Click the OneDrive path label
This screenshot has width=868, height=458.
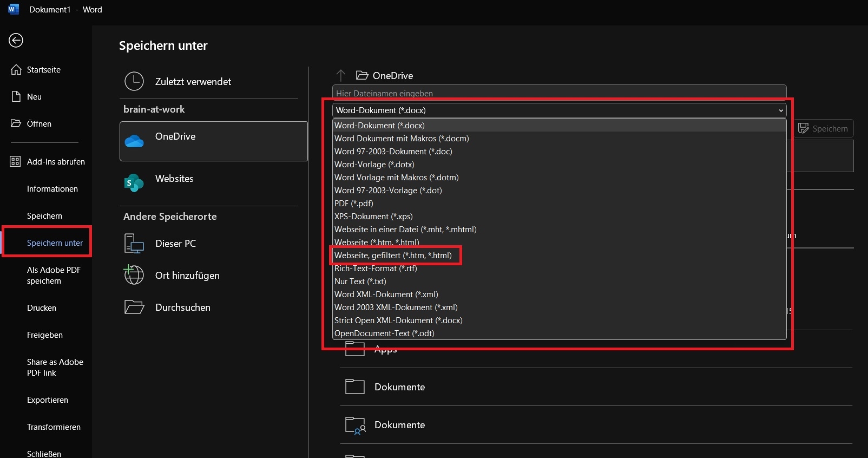tap(393, 75)
